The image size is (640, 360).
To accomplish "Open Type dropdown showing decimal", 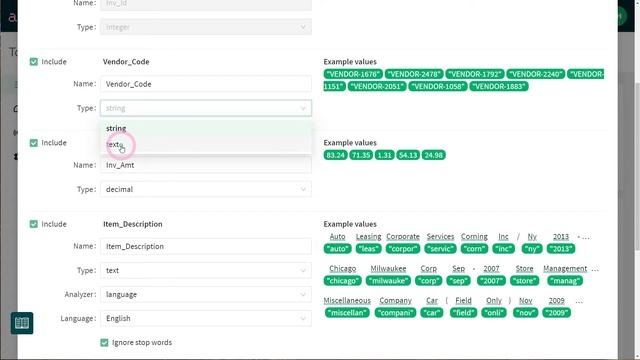I will pyautogui.click(x=206, y=189).
